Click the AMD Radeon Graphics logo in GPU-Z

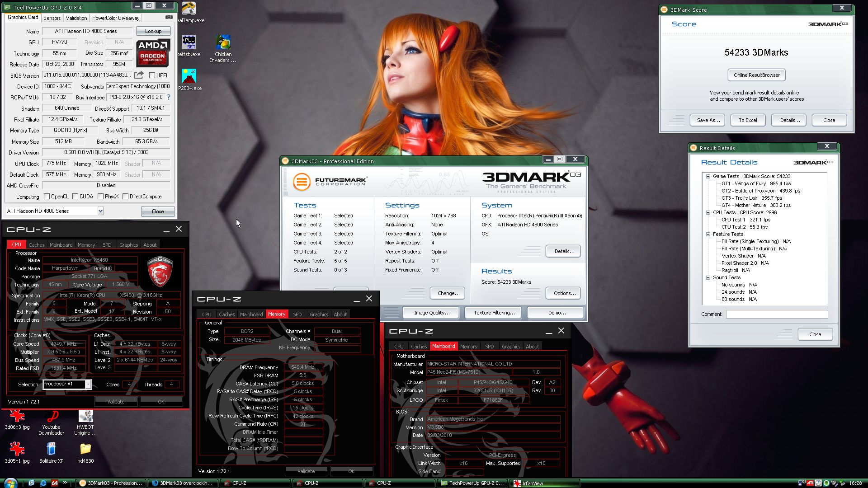point(153,53)
